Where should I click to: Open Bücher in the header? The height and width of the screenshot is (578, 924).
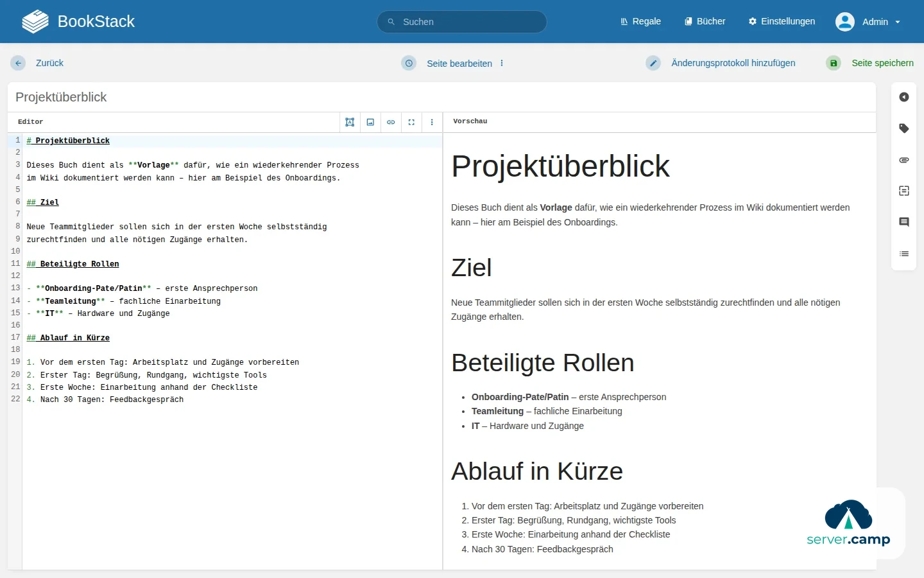pyautogui.click(x=705, y=21)
